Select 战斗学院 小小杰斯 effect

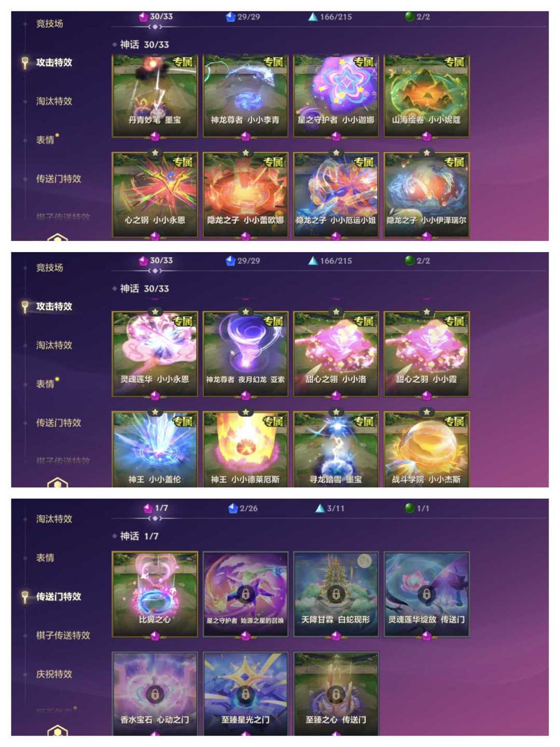(427, 449)
